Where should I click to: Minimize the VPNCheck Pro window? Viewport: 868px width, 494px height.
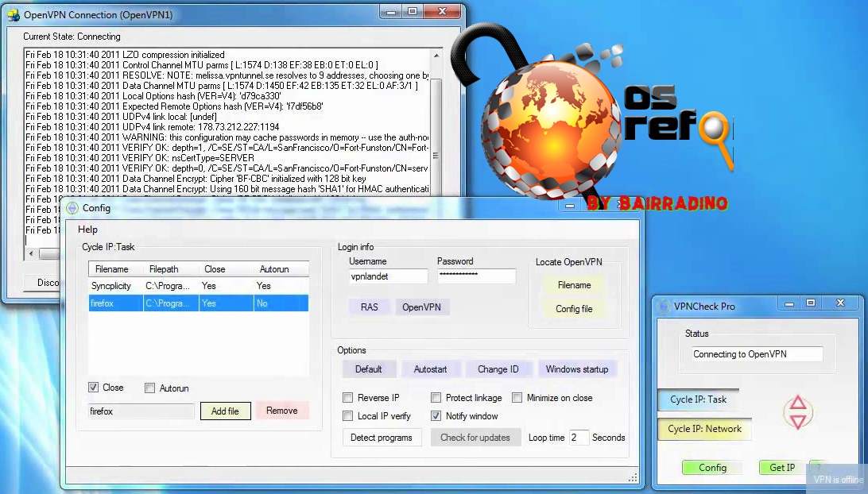(x=789, y=303)
